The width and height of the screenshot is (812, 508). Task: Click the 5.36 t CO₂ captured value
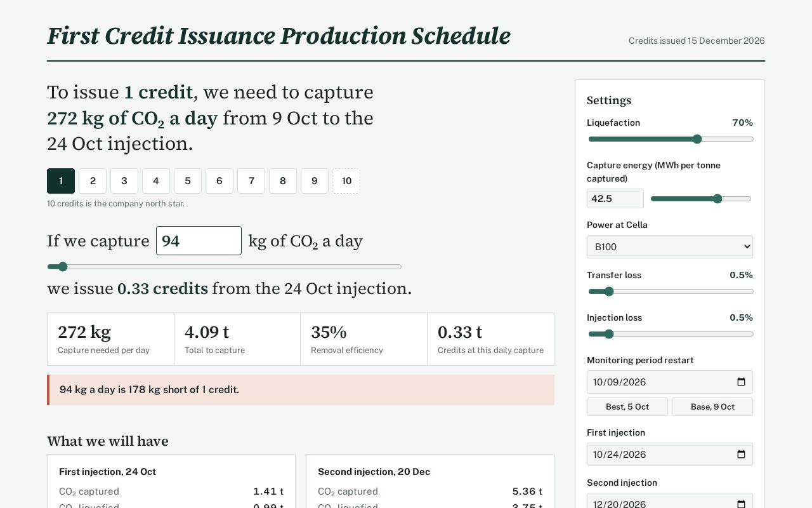527,491
